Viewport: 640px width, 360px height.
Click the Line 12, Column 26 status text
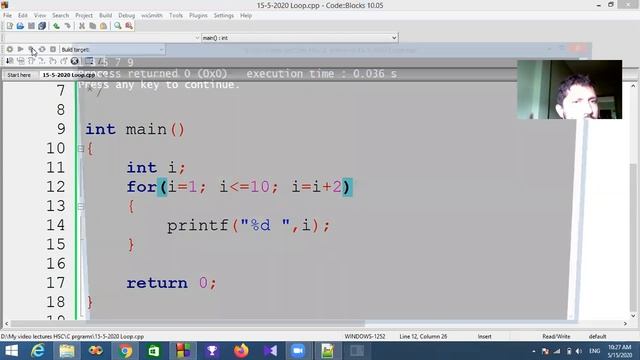[423, 336]
